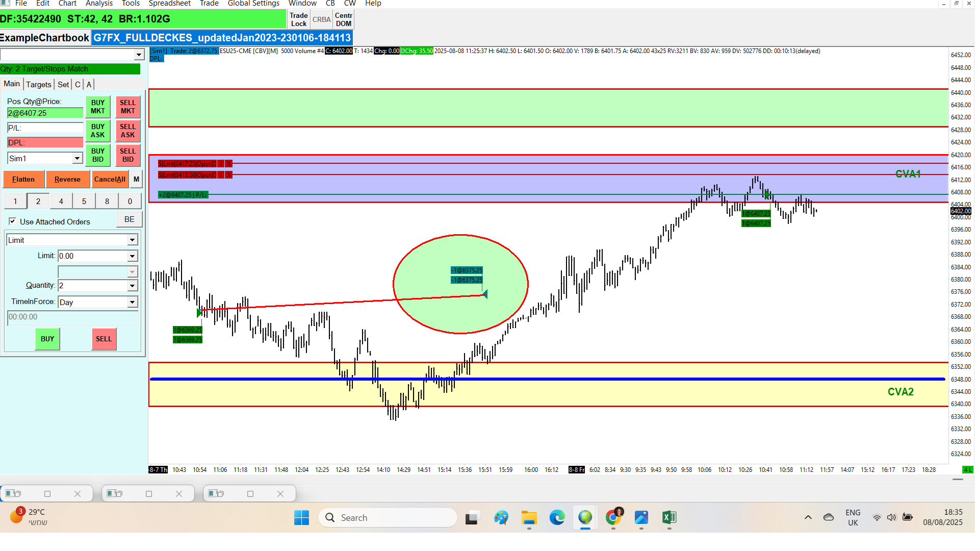Screen dimensions: 980x551
Task: Select quantity preset 4
Action: pos(61,202)
